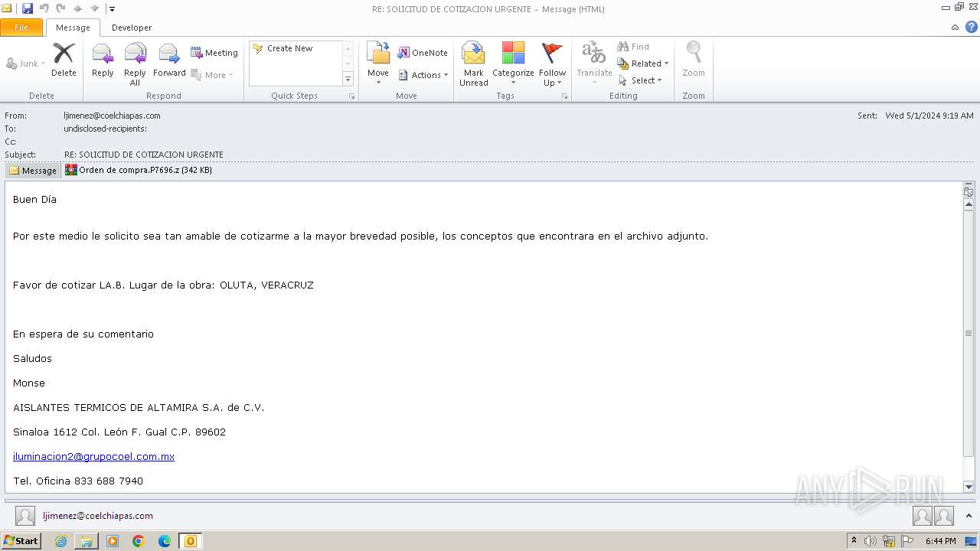The image size is (980, 551).
Task: Open the Select dropdown
Action: click(640, 80)
